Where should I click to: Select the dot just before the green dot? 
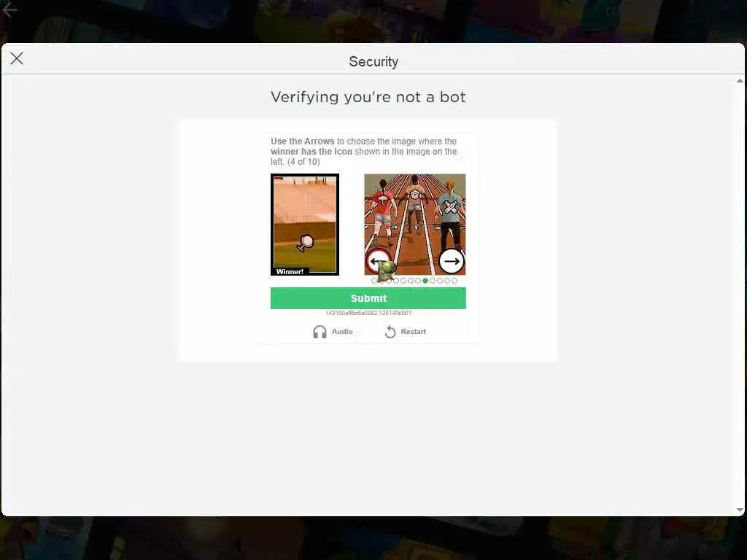418,281
